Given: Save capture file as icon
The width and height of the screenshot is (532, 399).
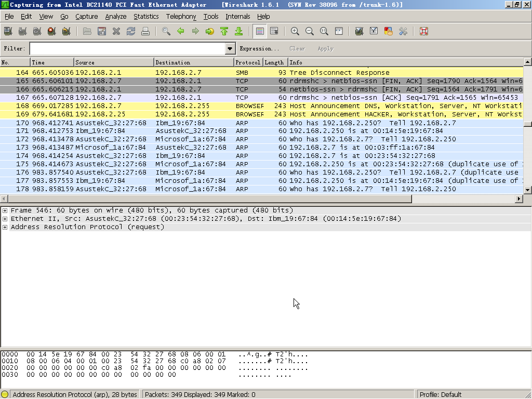Looking at the screenshot, I should tap(101, 31).
